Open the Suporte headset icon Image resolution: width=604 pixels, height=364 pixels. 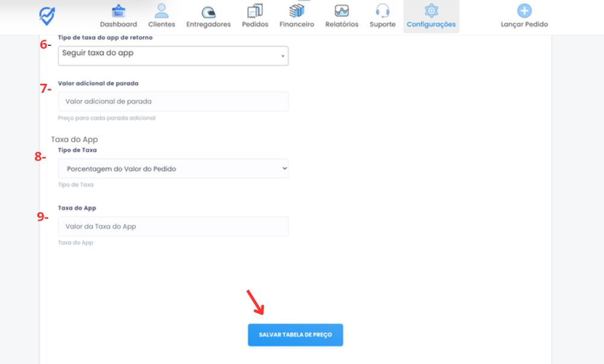click(383, 11)
